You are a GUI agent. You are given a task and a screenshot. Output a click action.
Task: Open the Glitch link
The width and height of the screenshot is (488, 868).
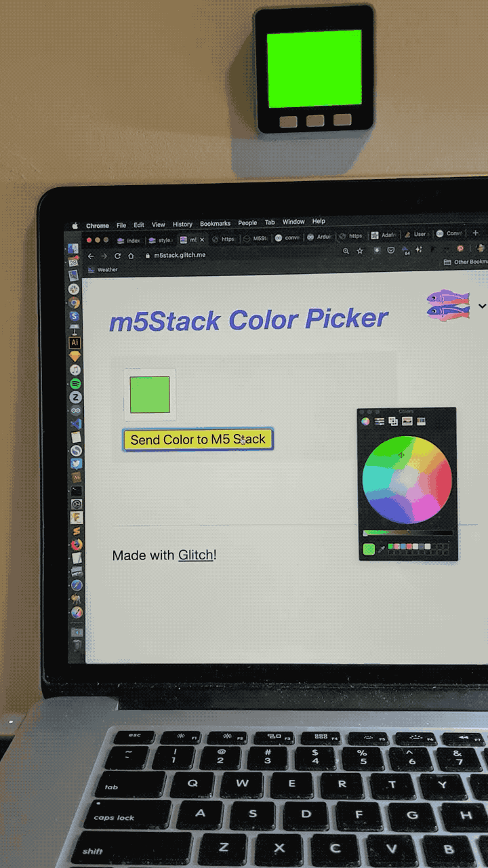point(196,555)
